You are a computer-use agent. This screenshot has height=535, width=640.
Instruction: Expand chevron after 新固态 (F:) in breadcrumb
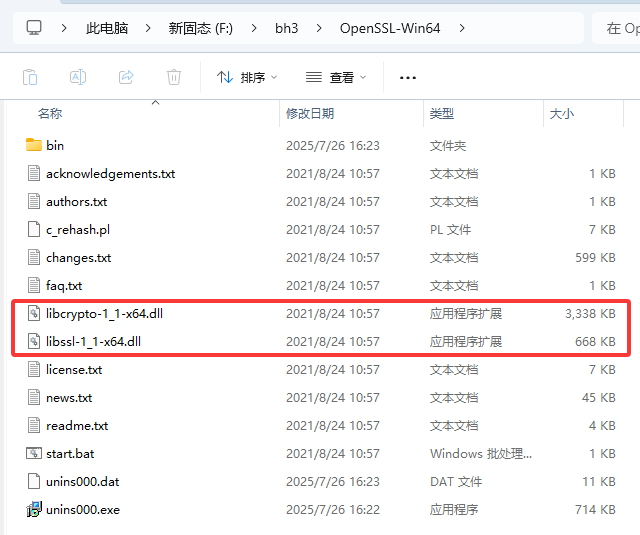tap(254, 28)
